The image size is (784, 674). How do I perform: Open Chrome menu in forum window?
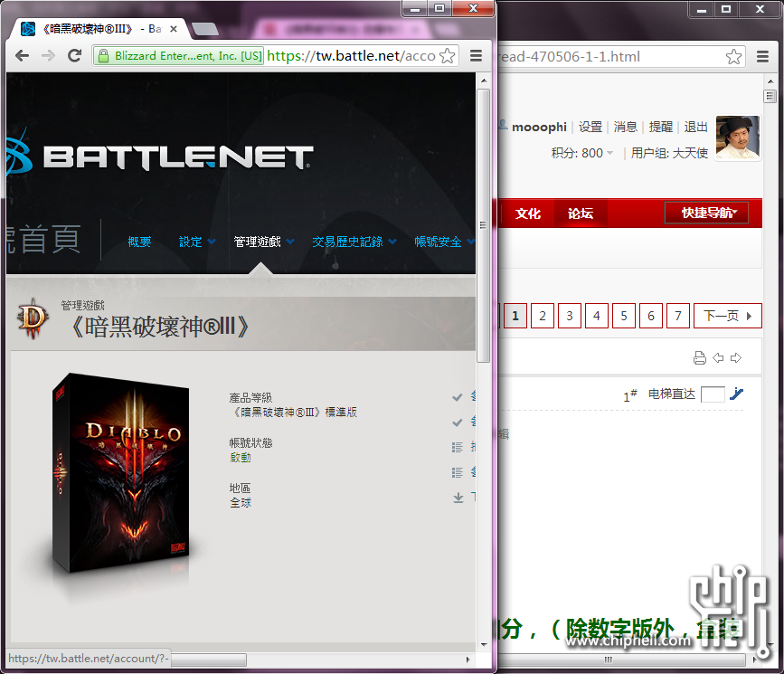tap(762, 56)
